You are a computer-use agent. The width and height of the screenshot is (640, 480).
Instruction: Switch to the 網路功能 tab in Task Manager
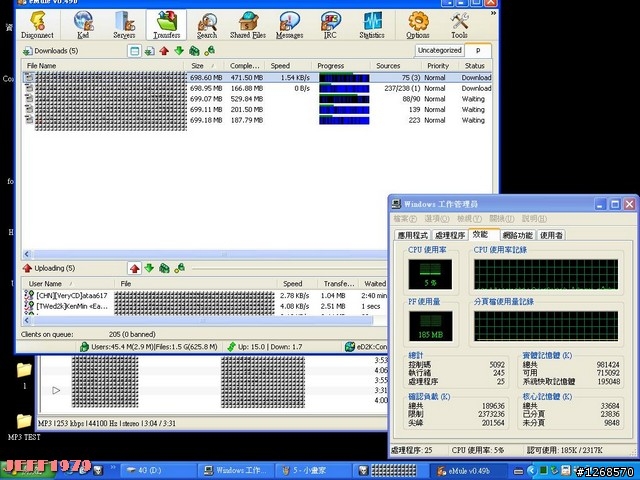click(x=518, y=236)
